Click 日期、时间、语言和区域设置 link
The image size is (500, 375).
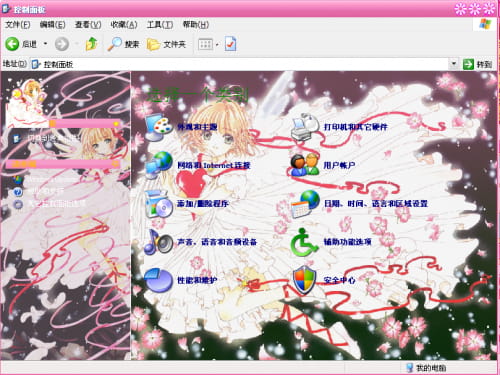coord(376,203)
